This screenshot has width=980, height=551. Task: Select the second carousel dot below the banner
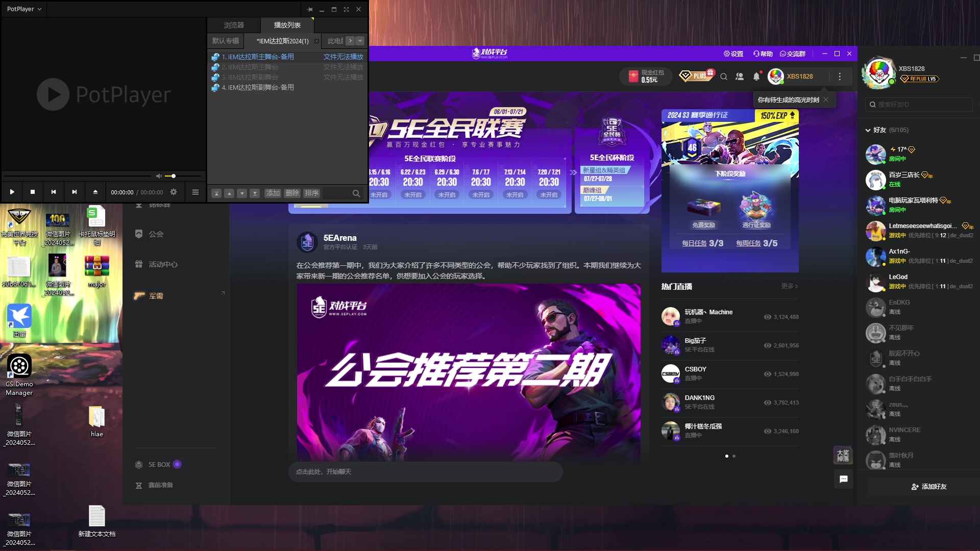734,457
